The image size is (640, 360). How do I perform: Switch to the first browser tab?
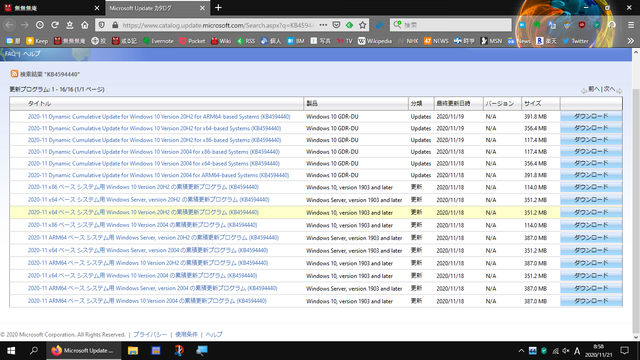[52, 8]
